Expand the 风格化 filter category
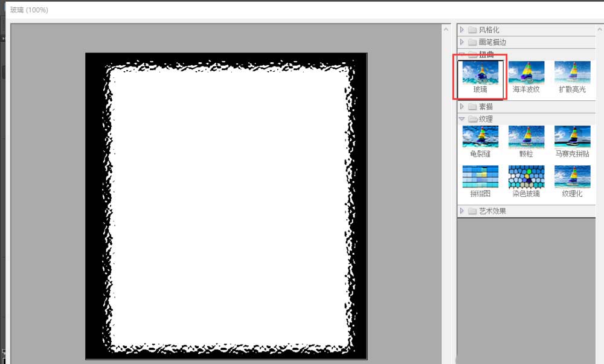Image resolution: width=604 pixels, height=364 pixels. click(x=462, y=30)
